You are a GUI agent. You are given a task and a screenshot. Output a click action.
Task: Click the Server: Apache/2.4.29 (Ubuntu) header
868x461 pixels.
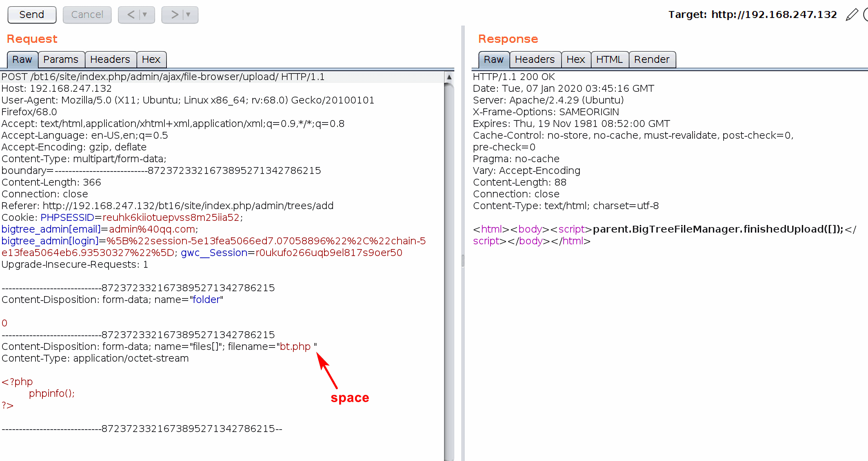click(x=548, y=100)
